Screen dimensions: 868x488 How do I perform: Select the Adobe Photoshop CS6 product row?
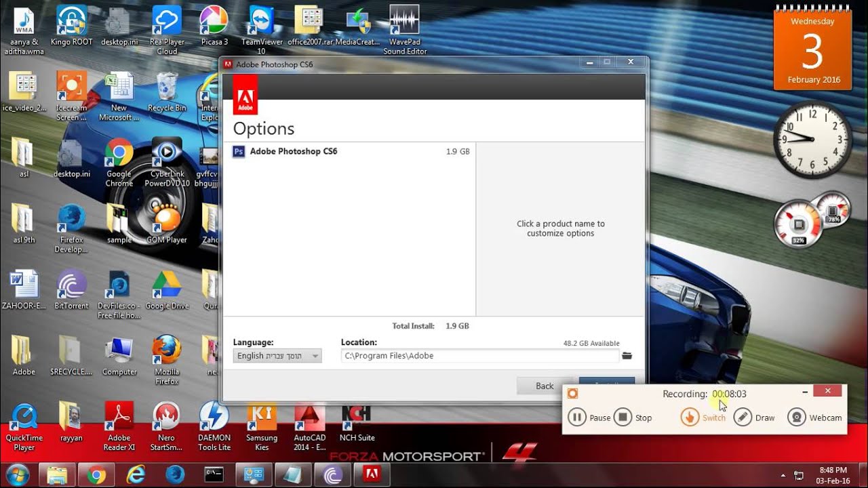click(349, 151)
